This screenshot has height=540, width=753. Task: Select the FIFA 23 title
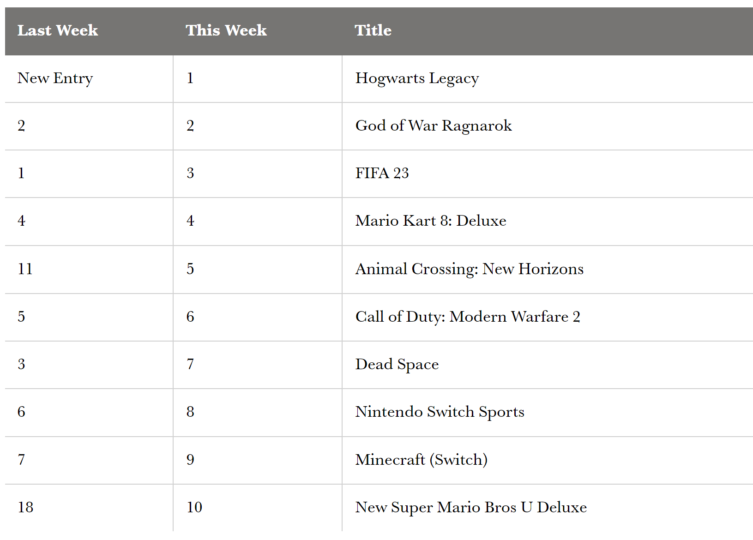point(382,173)
